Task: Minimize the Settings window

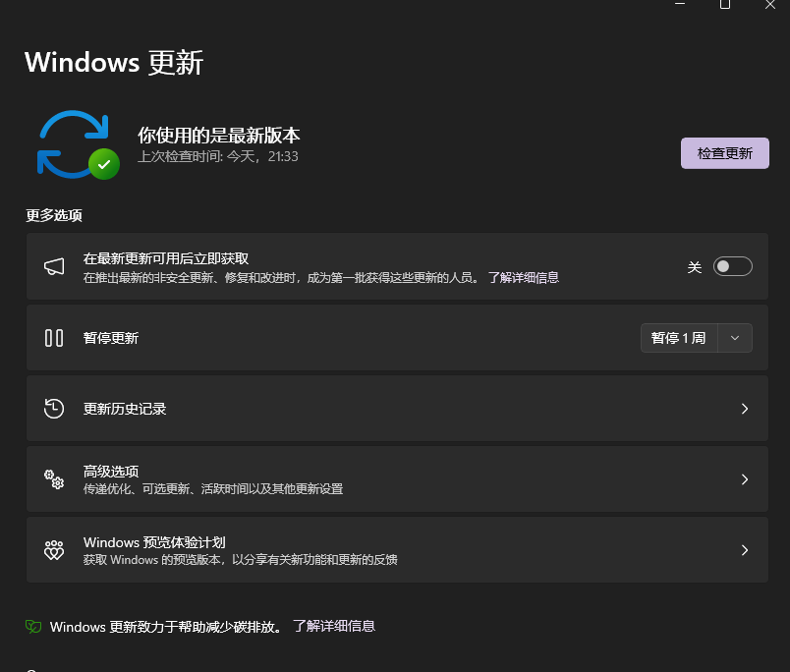Action: pyautogui.click(x=680, y=4)
